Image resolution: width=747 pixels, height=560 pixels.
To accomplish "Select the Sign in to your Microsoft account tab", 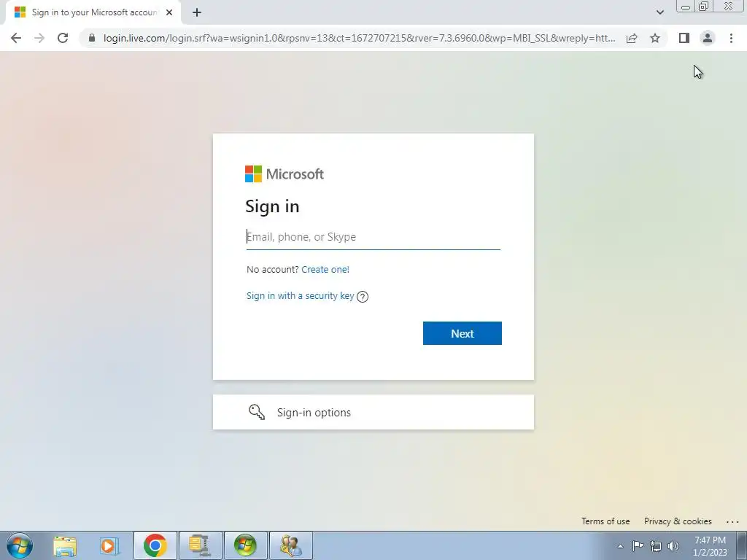I will tap(93, 12).
